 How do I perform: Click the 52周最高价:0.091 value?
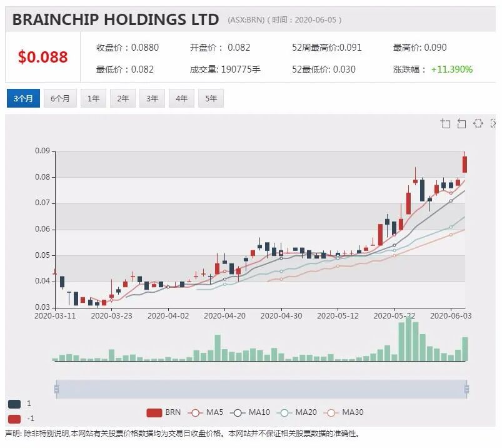[x=326, y=48]
